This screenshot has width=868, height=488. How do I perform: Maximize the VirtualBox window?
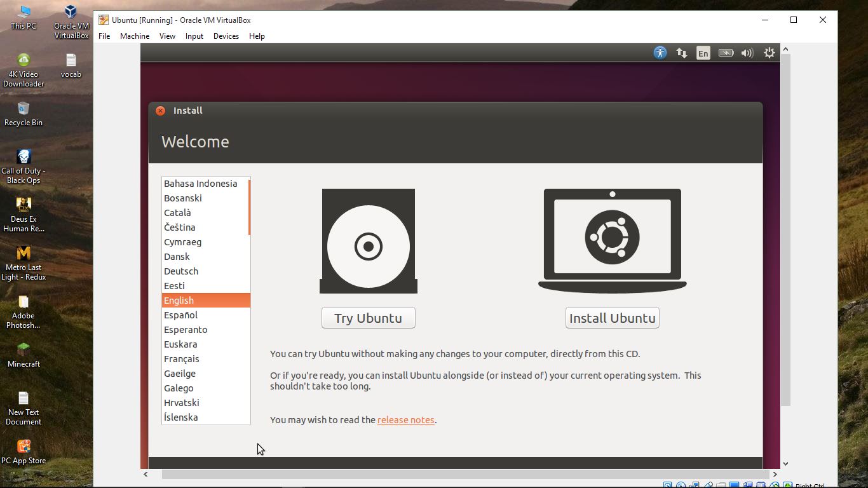pos(794,20)
